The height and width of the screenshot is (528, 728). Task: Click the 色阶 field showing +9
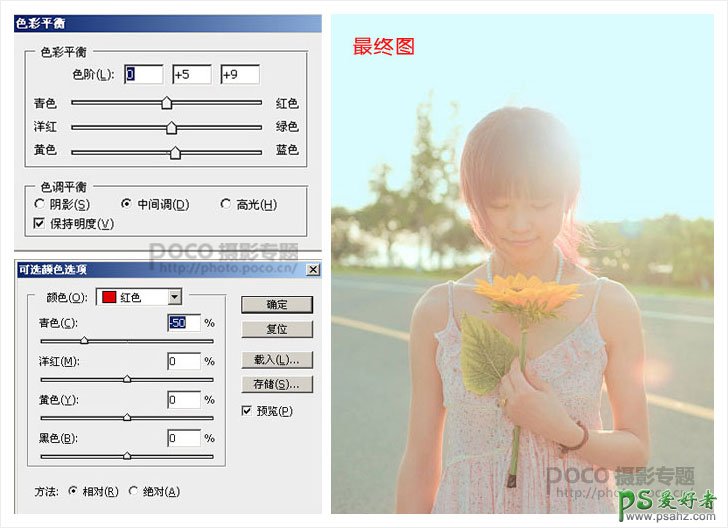pyautogui.click(x=240, y=75)
